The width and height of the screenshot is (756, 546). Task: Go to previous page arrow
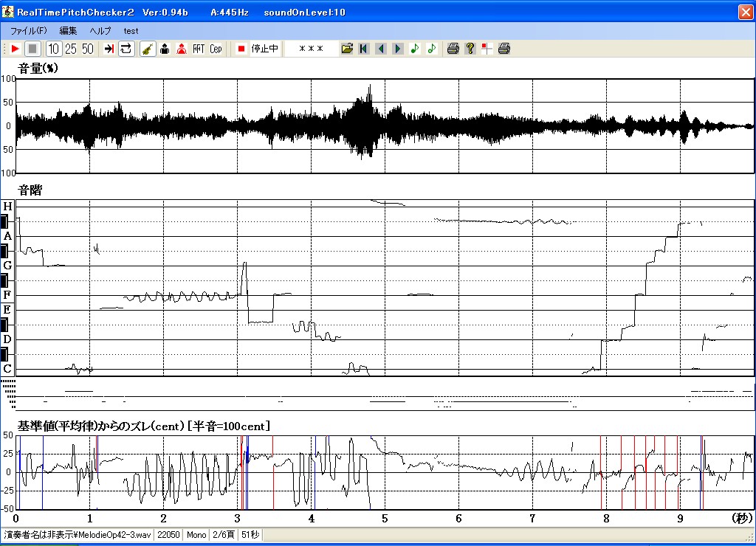(x=381, y=49)
